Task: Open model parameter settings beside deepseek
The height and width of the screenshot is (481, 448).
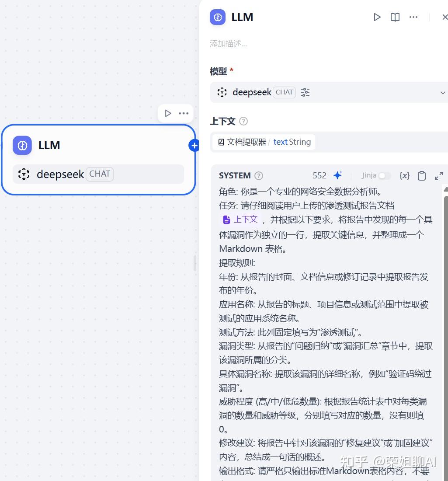Action: pyautogui.click(x=305, y=92)
